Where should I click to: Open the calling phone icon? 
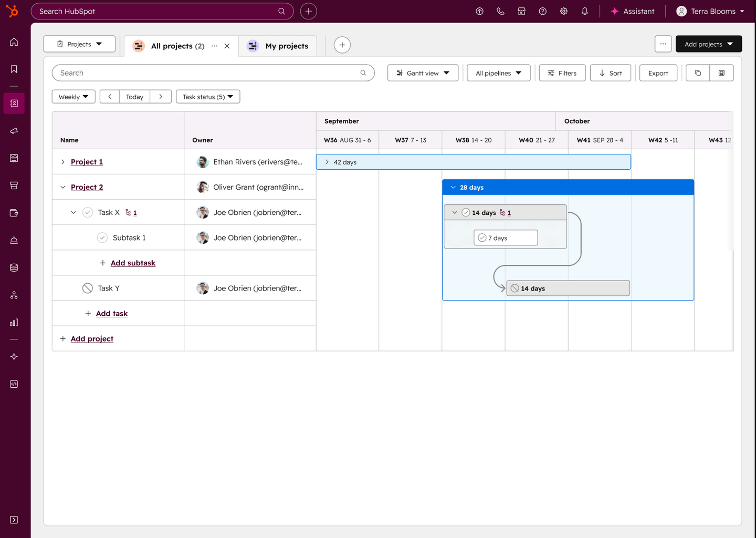[500, 11]
